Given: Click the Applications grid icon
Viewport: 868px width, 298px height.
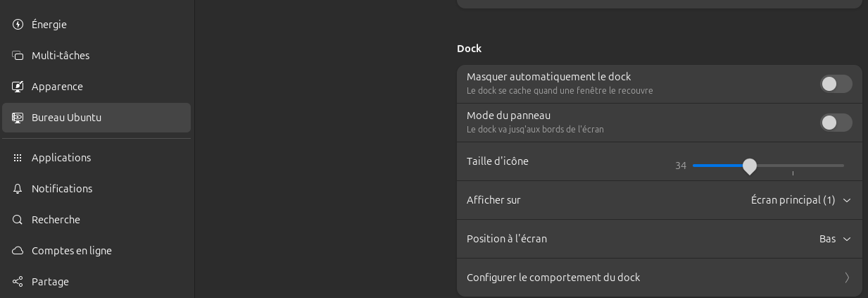Looking at the screenshot, I should (x=18, y=158).
